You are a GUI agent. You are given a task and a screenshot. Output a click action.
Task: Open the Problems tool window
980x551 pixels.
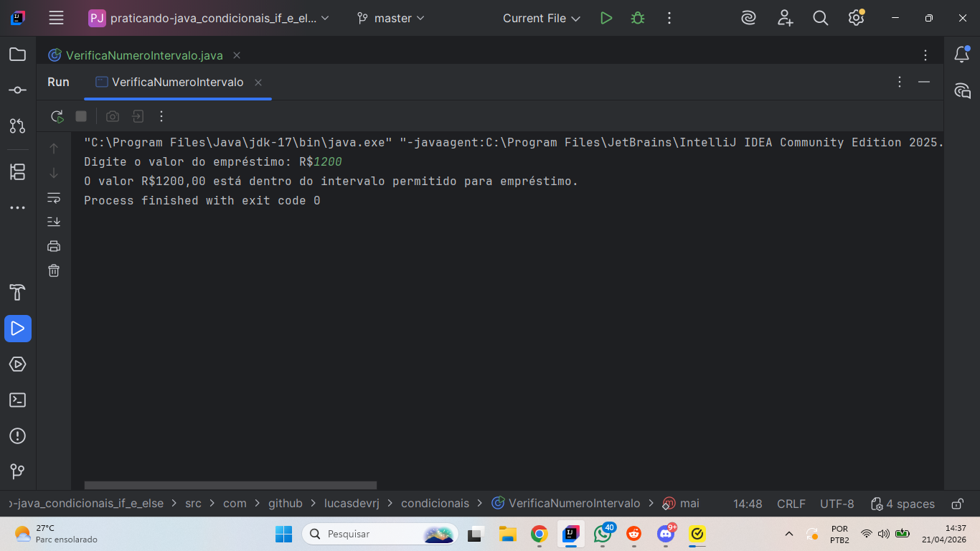point(18,436)
